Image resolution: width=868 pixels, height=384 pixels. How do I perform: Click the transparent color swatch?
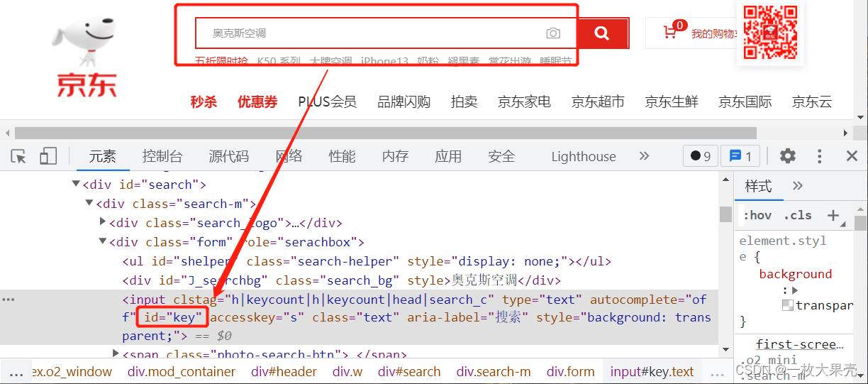(787, 305)
